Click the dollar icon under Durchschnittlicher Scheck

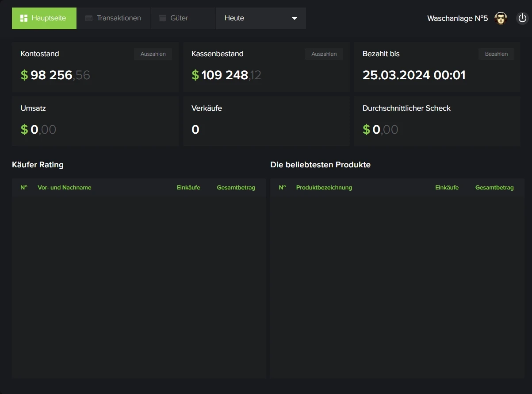click(366, 130)
